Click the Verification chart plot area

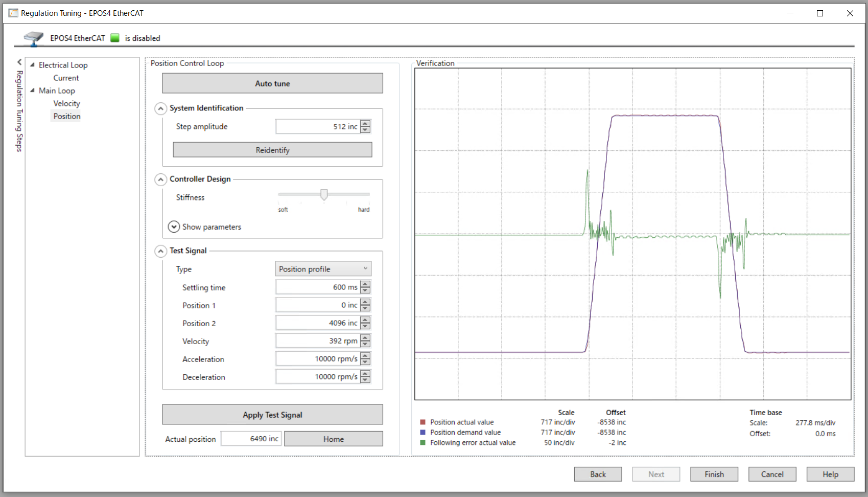coord(633,234)
